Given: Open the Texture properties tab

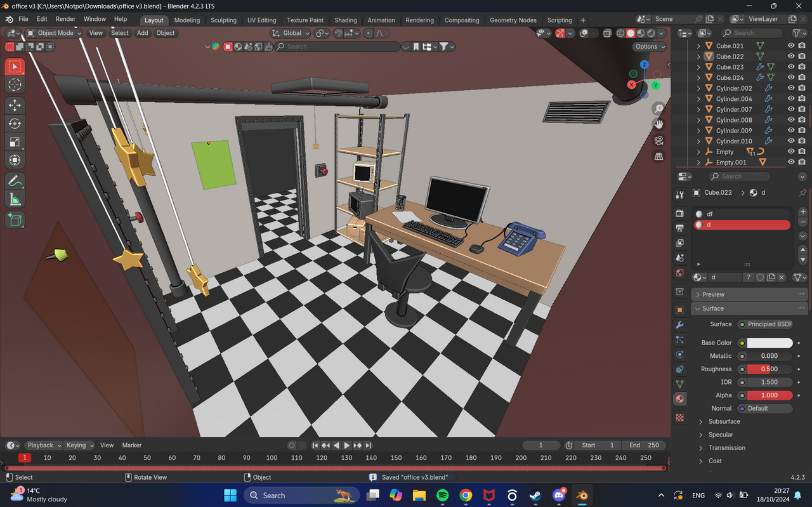Looking at the screenshot, I should (680, 418).
